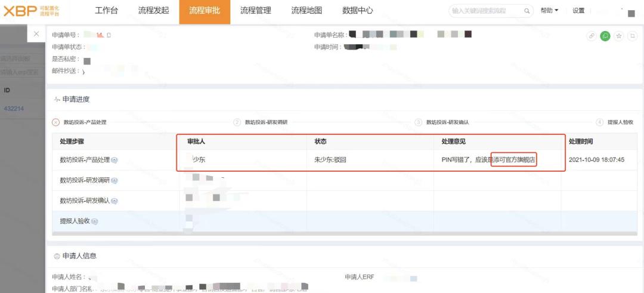Click the 是否私密 label

coord(66,59)
